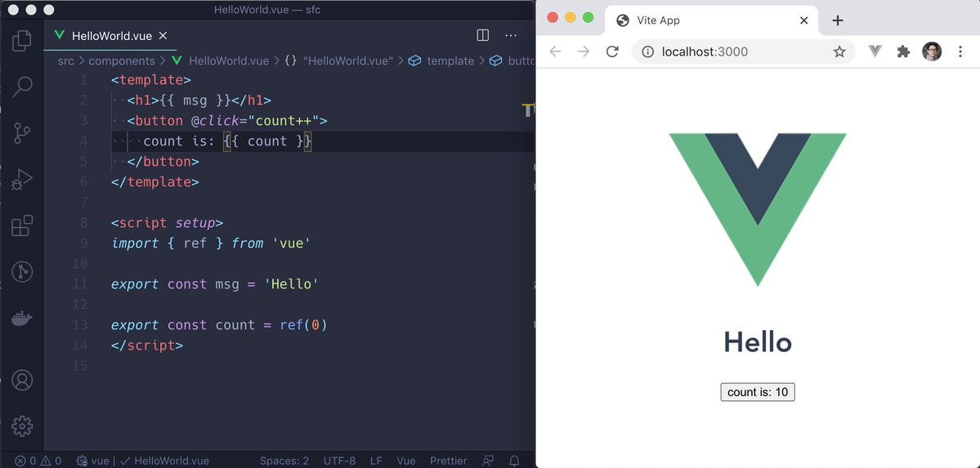Click the src breadcrumb
The height and width of the screenshot is (468, 980).
[65, 60]
